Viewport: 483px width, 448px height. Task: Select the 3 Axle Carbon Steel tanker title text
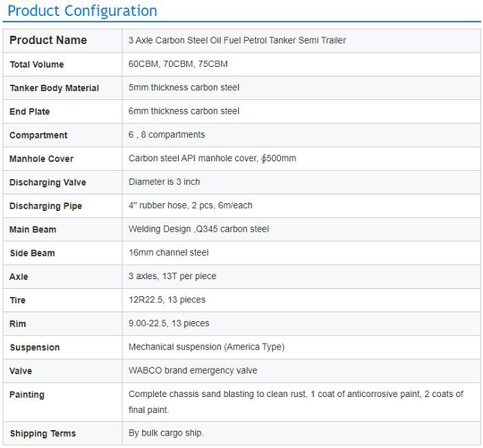(x=237, y=41)
